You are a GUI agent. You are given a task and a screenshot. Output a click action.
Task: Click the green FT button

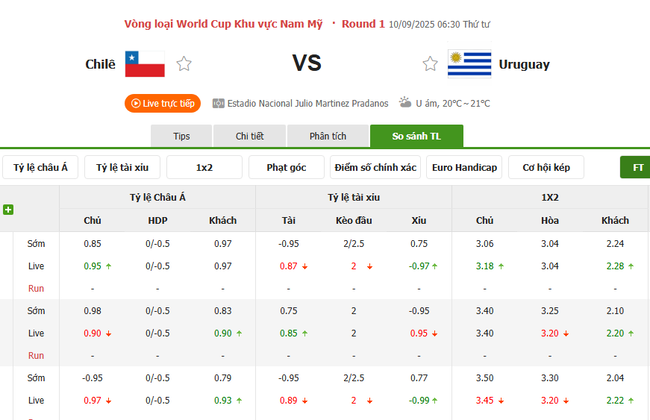(636, 167)
